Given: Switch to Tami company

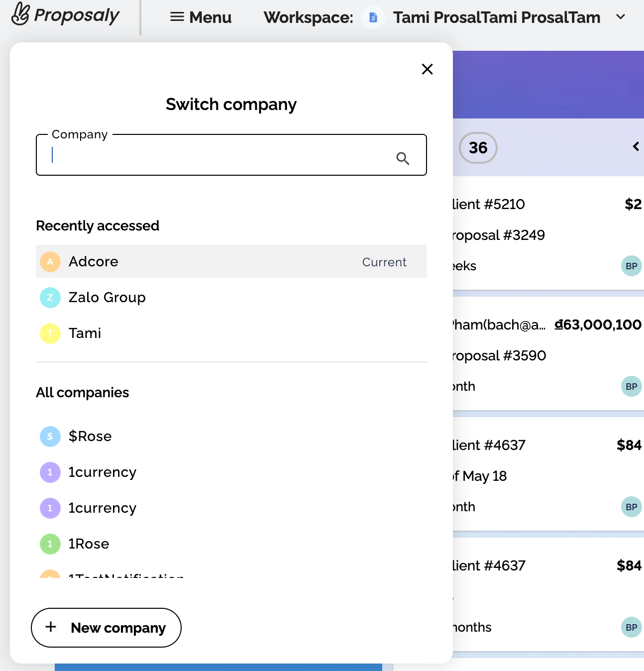Looking at the screenshot, I should click(x=231, y=334).
